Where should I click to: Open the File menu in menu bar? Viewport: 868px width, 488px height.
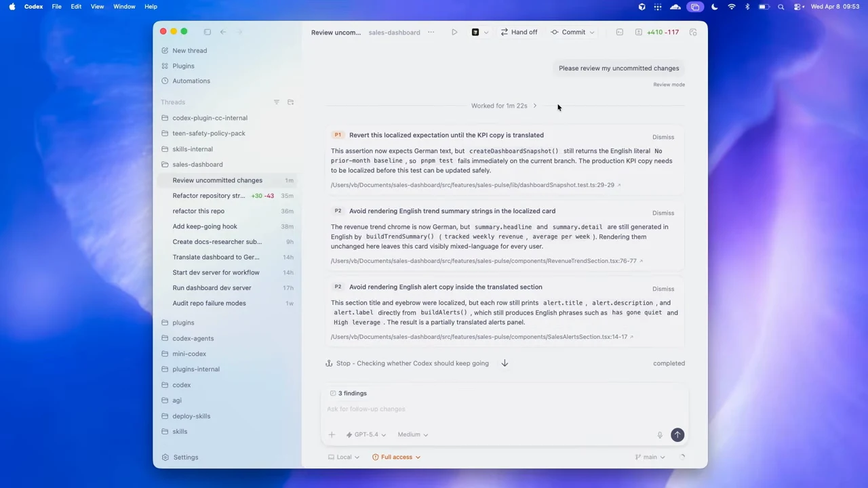click(57, 7)
